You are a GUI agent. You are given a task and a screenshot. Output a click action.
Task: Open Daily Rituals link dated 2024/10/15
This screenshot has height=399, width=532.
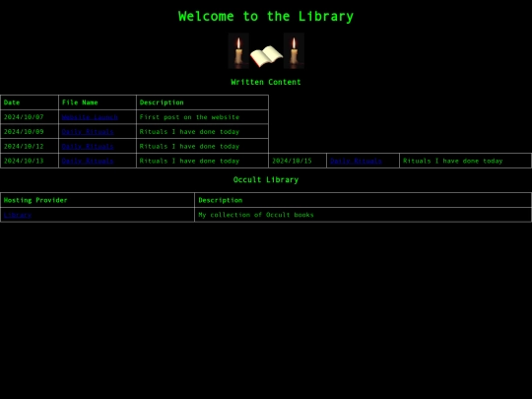(356, 161)
